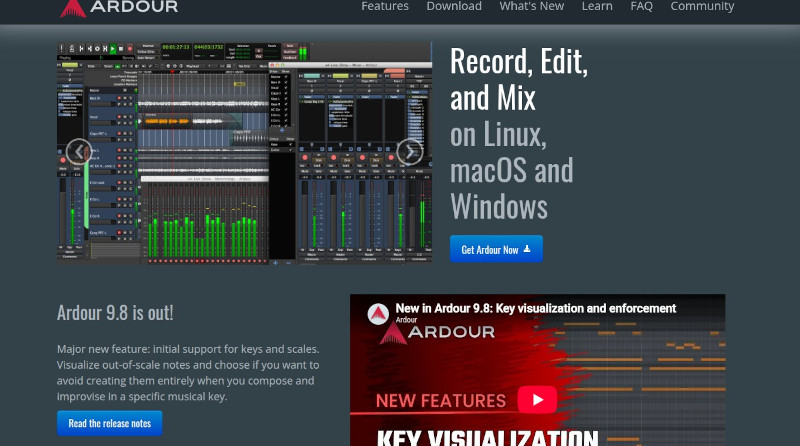This screenshot has height=446, width=800.
Task: Open the Download page
Action: (454, 6)
